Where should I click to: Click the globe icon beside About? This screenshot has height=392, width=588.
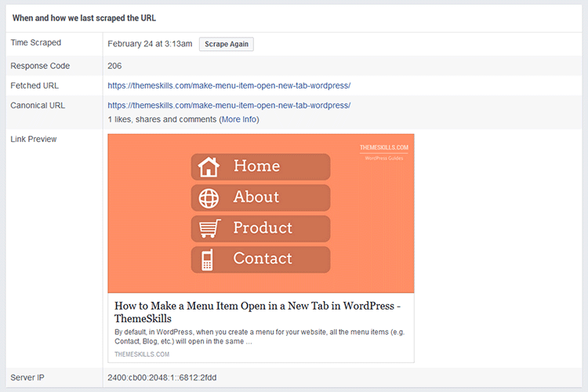[209, 198]
